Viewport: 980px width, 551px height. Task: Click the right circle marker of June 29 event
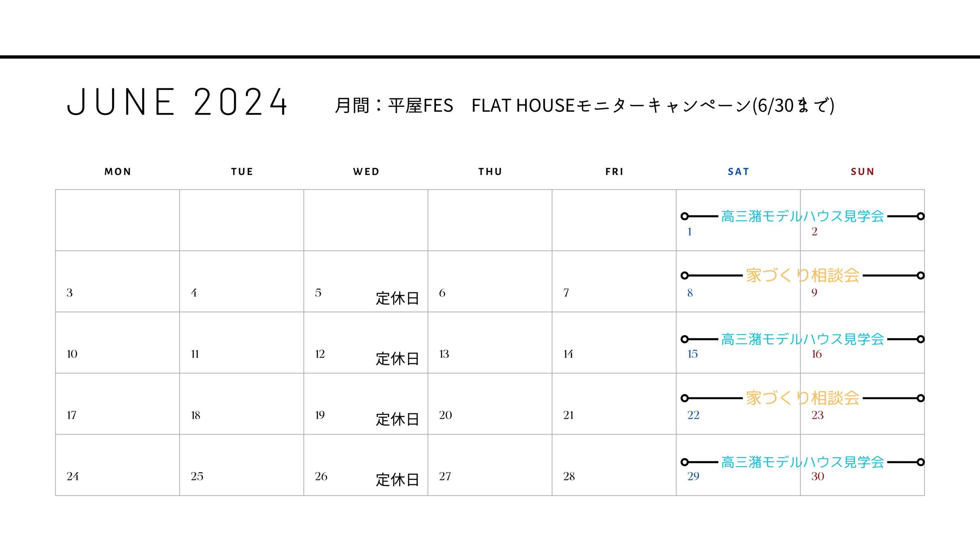coord(921,462)
